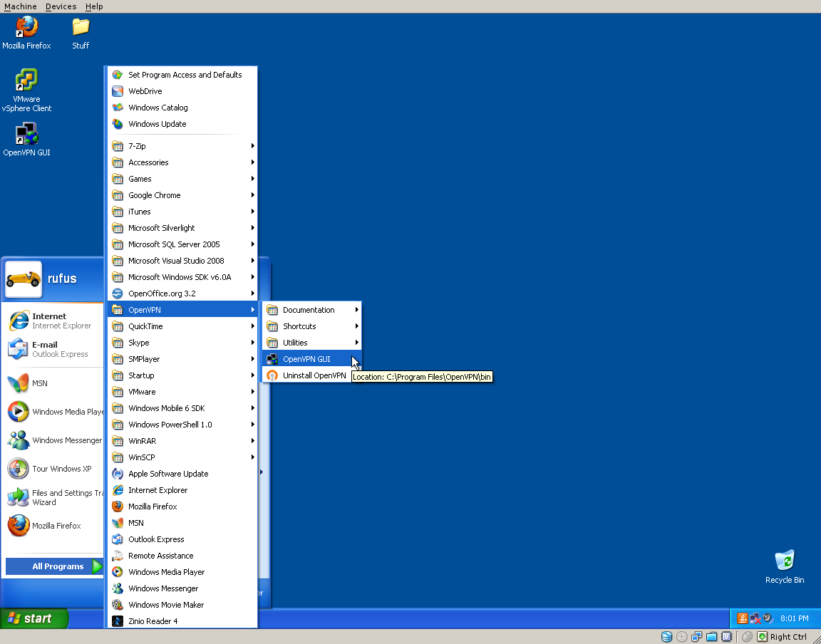Image resolution: width=821 pixels, height=644 pixels.
Task: Expand the Microsoft SQL Server 2005 group
Action: click(x=182, y=244)
